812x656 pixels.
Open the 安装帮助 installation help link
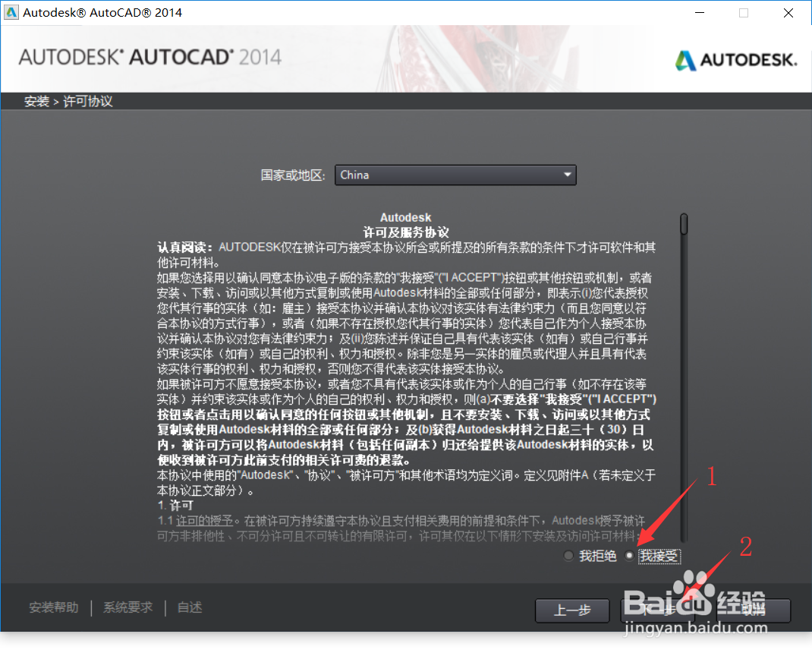coord(54,607)
